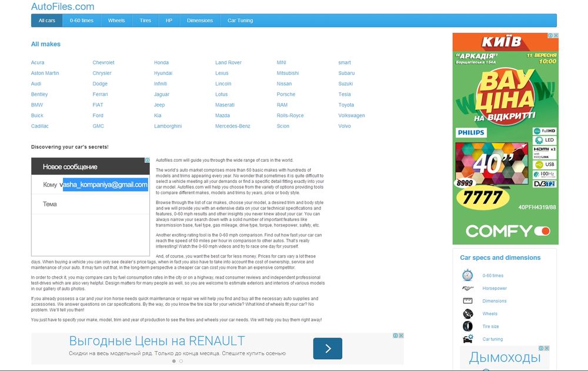Open the 0-60 times sidebar link
Image resolution: width=588 pixels, height=371 pixels.
(493, 276)
